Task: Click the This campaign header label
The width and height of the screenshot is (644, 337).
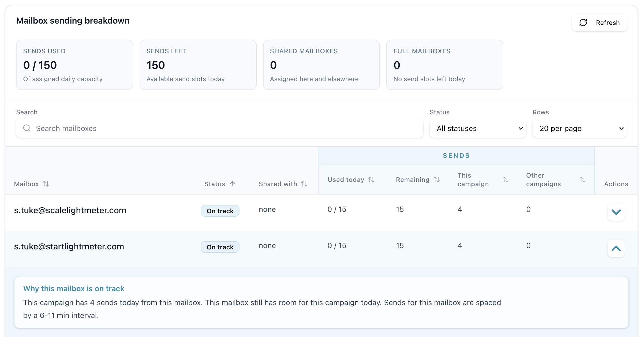Action: point(473,179)
